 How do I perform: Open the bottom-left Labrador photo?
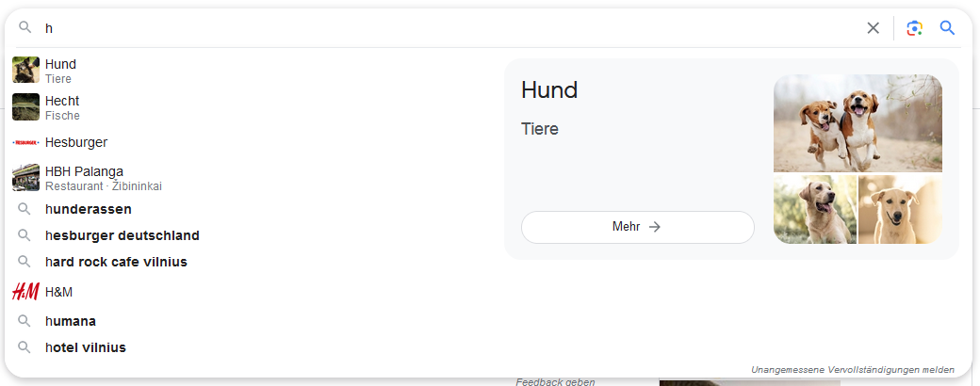pos(814,209)
